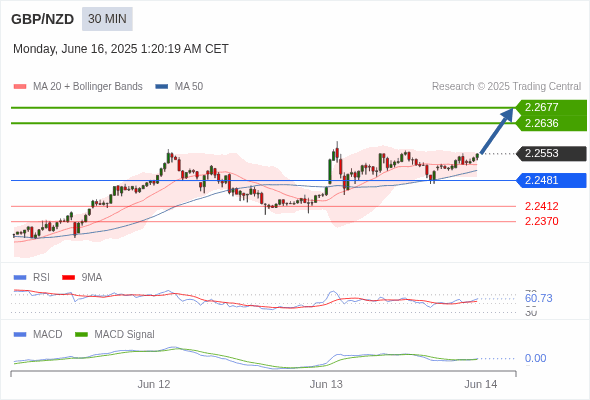590x400 pixels.
Task: Click the RSI legend label
Action: click(41, 278)
